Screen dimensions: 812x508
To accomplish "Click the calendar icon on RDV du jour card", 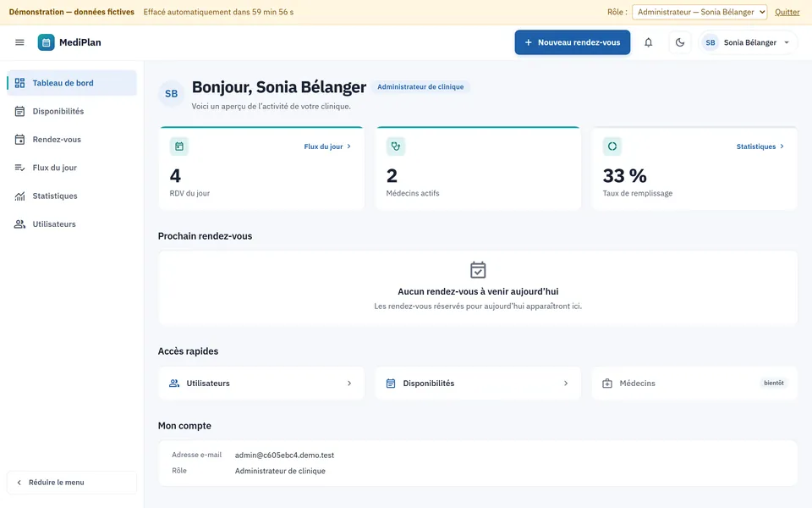I will click(x=179, y=146).
